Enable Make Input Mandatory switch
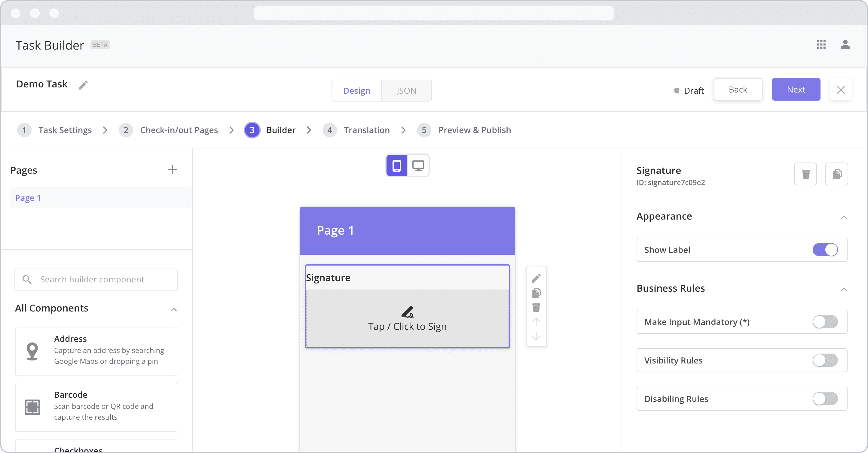Viewport: 868px width, 453px height. [x=825, y=322]
